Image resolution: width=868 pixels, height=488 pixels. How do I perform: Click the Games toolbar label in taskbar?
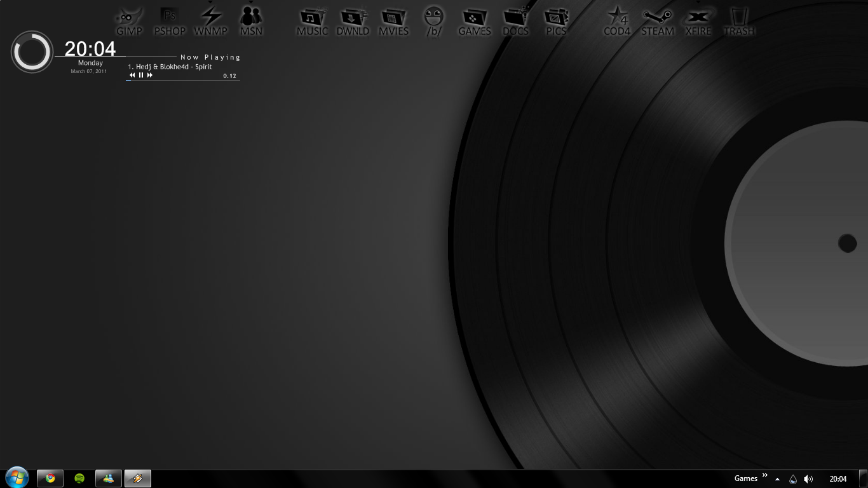pyautogui.click(x=746, y=478)
